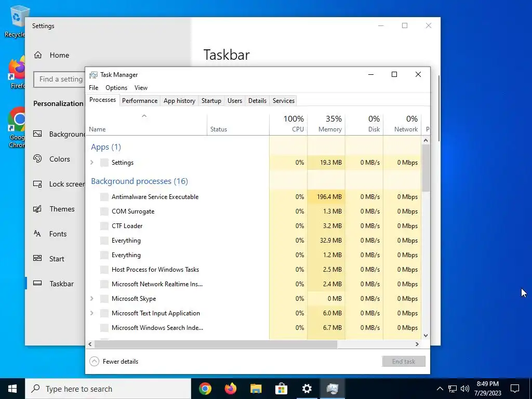
Task: Click the Microsoft Windows Search Indexer icon
Action: point(104,328)
